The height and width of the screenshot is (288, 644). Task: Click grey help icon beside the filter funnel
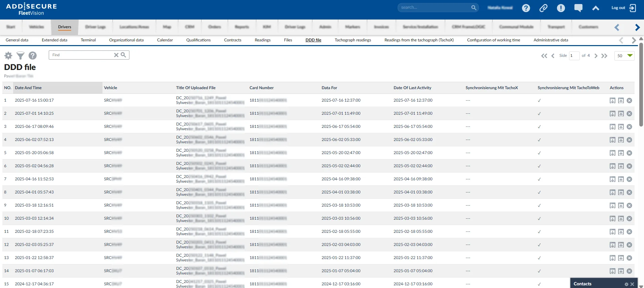tap(33, 56)
